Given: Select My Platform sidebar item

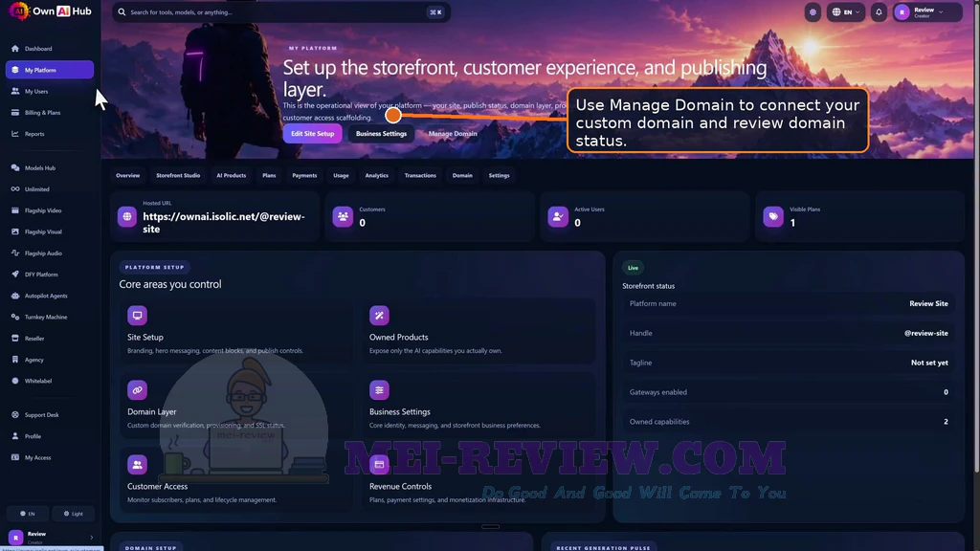Looking at the screenshot, I should click(50, 70).
